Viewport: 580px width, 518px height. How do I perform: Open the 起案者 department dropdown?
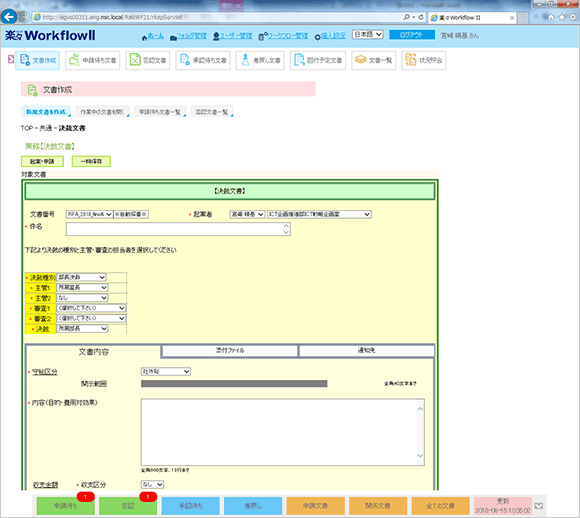click(319, 214)
